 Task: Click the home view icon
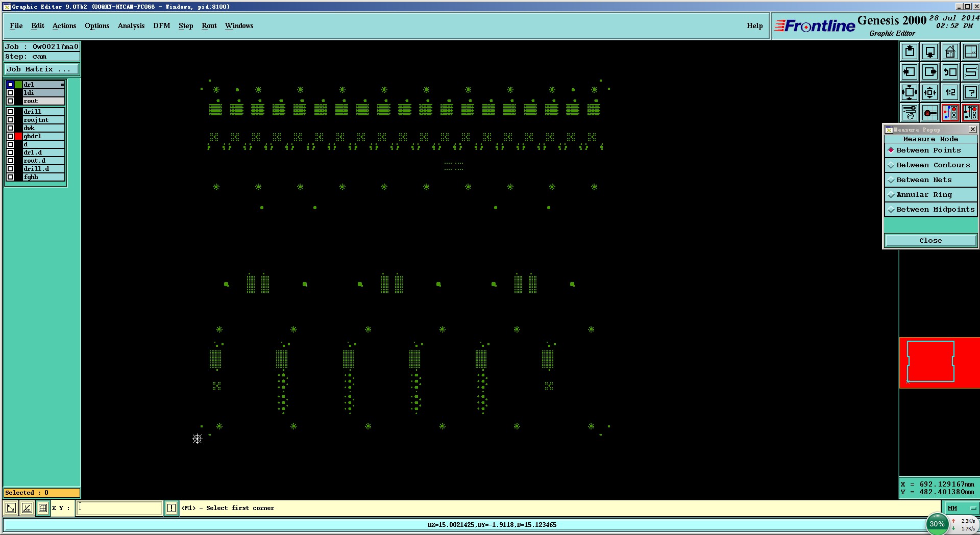point(950,52)
